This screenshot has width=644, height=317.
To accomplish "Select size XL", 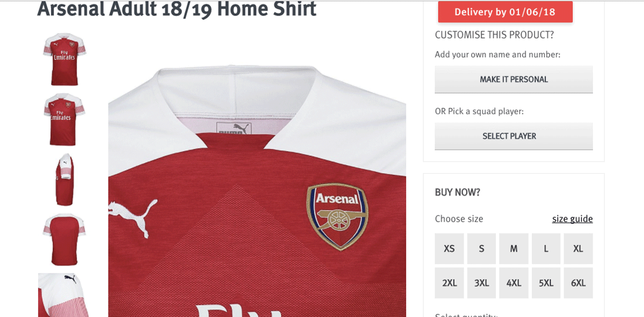I will (578, 249).
